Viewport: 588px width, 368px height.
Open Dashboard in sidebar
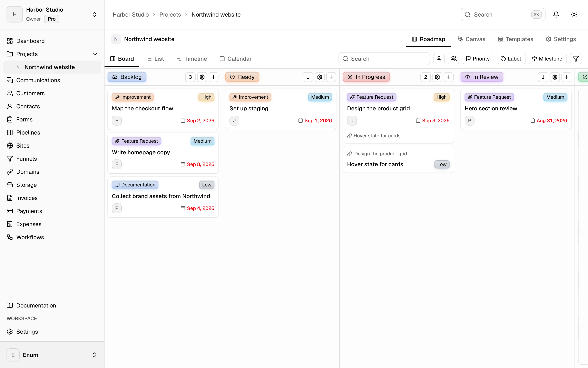(52, 41)
